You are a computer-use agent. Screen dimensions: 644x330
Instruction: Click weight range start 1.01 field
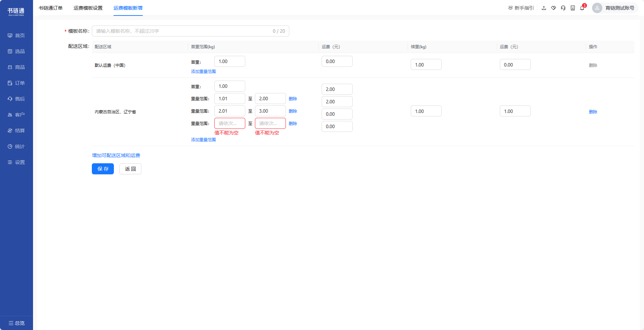(x=230, y=99)
